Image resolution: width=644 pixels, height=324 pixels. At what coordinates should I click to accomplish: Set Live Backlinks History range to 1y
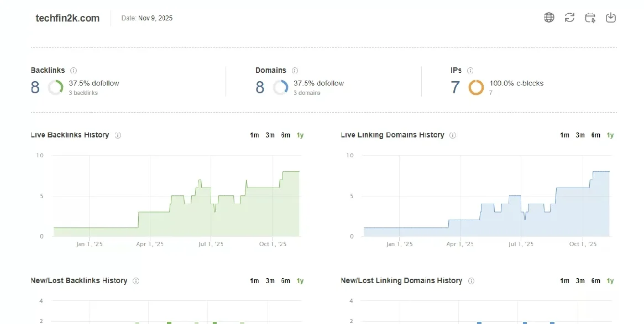(x=300, y=135)
